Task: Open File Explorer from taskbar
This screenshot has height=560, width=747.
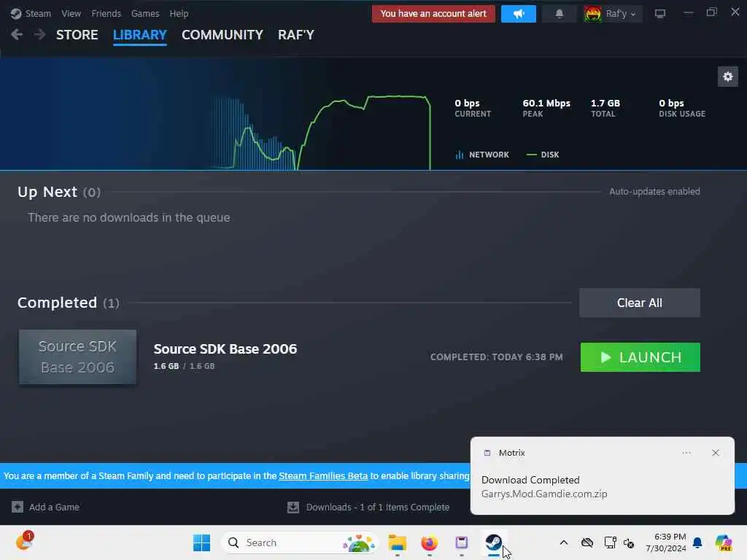Action: [x=397, y=542]
